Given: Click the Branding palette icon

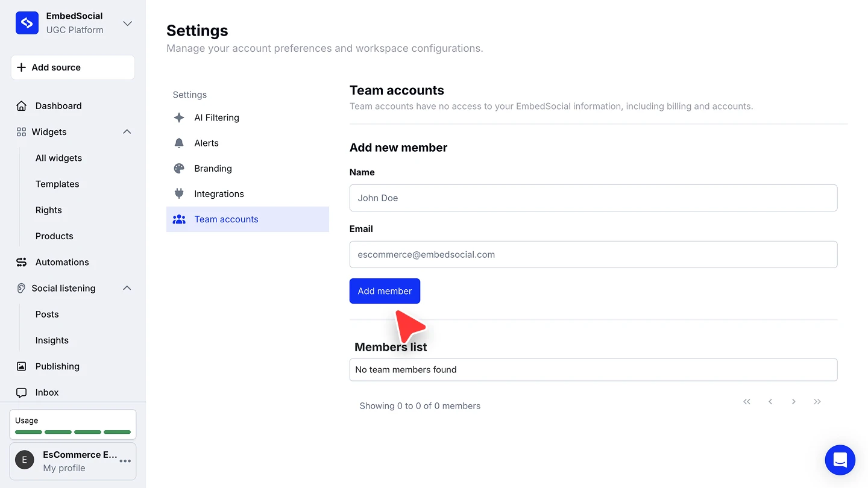Looking at the screenshot, I should (179, 169).
